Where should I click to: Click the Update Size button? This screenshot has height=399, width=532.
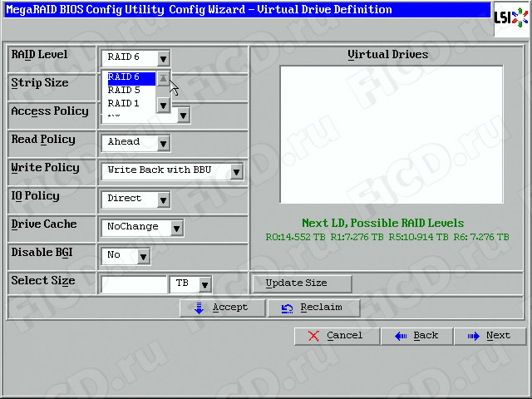coord(302,283)
